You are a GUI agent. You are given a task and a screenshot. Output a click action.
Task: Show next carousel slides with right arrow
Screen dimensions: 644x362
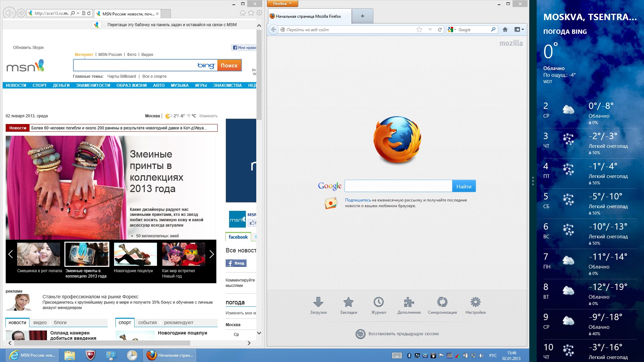[x=211, y=254]
